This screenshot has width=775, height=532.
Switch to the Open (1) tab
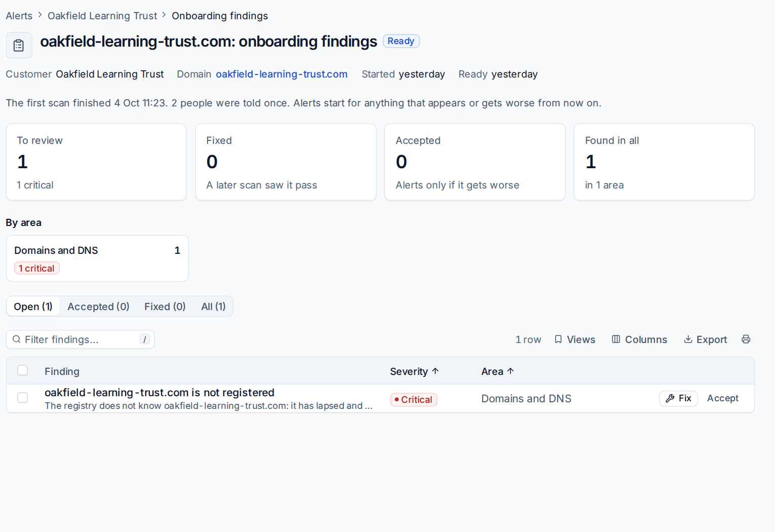[33, 307]
